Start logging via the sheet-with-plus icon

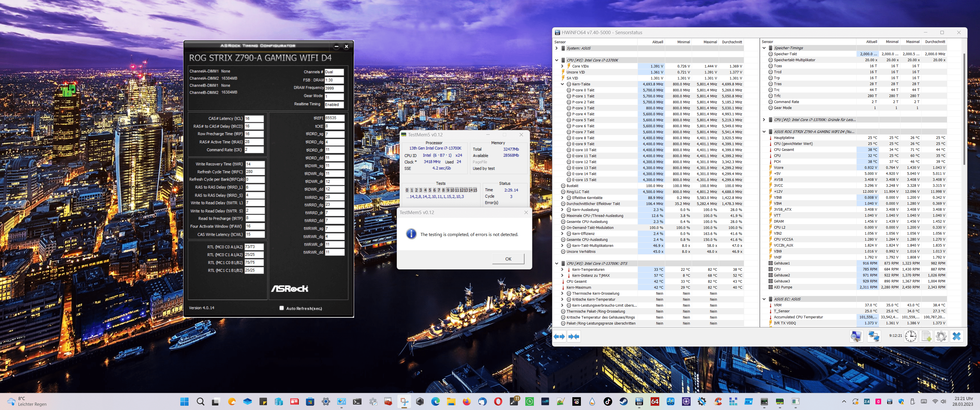click(926, 336)
